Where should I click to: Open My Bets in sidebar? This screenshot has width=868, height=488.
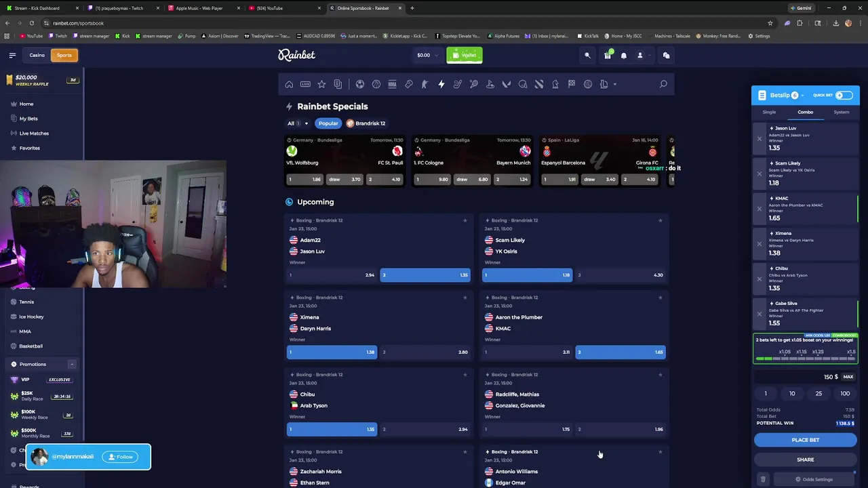click(28, 119)
